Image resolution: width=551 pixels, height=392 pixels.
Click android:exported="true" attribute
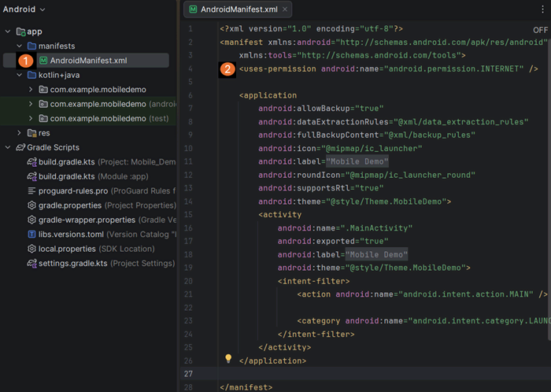coord(333,242)
